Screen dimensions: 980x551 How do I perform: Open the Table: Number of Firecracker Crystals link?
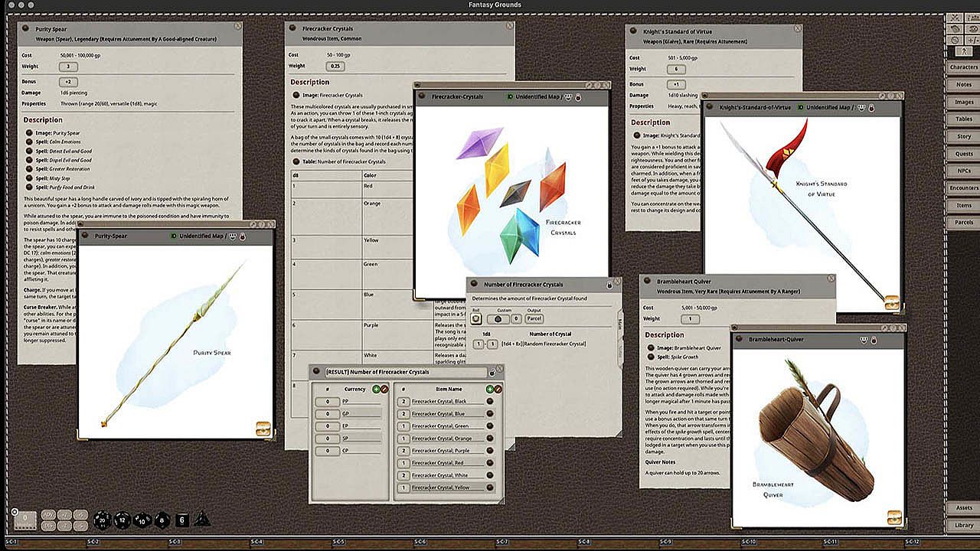click(x=296, y=161)
